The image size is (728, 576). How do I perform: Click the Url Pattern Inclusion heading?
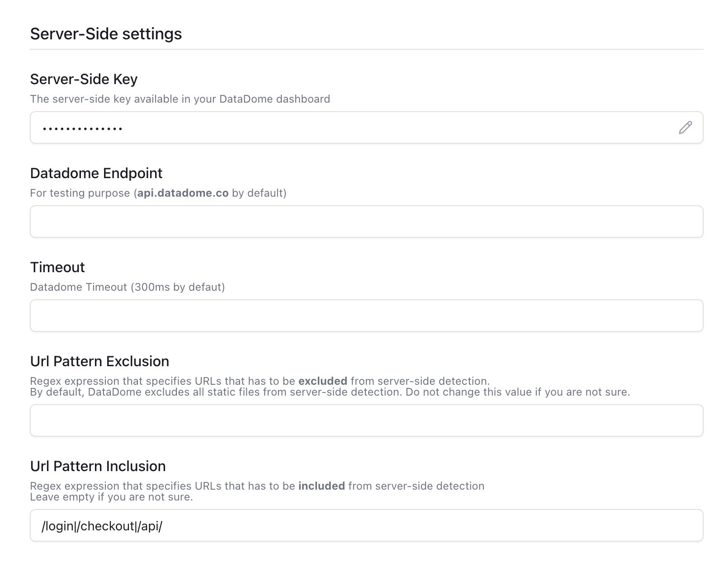pos(97,466)
